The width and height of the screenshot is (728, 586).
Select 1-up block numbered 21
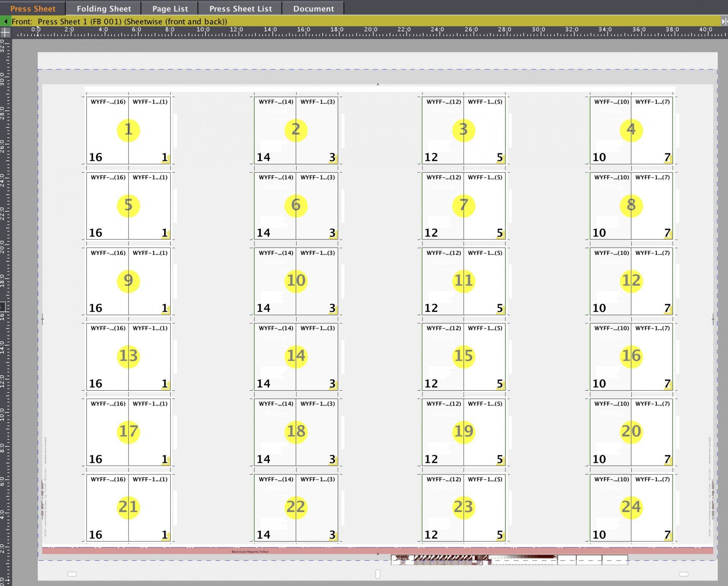pyautogui.click(x=128, y=507)
